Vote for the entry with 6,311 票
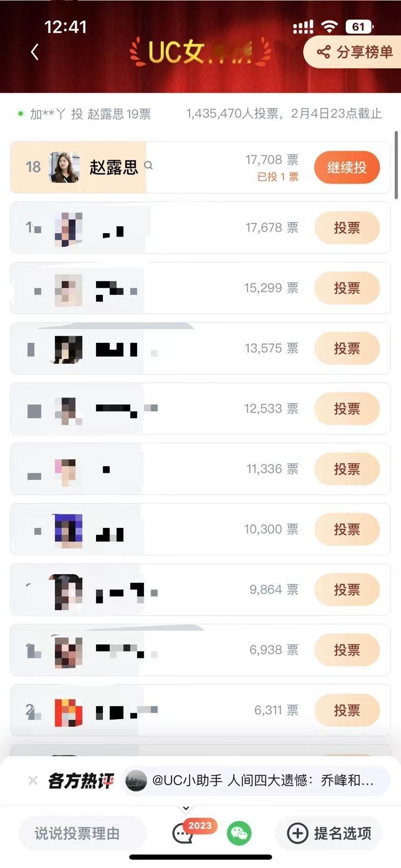Viewport: 401px width, 868px height. click(x=346, y=710)
